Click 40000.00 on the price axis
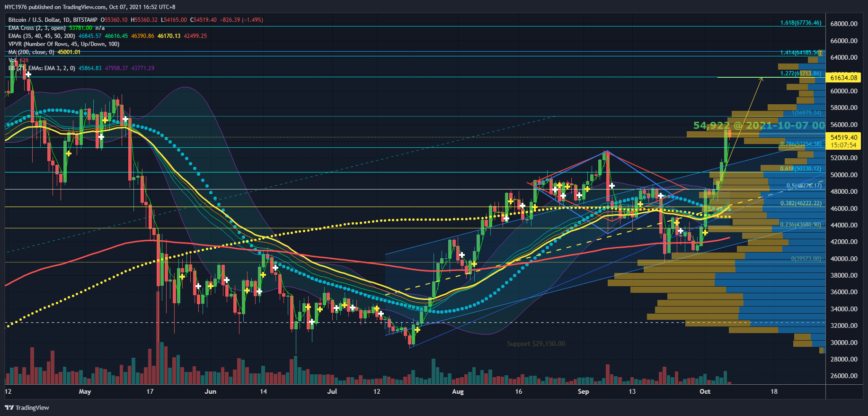Screen dimensions: 868x416 tap(844, 259)
